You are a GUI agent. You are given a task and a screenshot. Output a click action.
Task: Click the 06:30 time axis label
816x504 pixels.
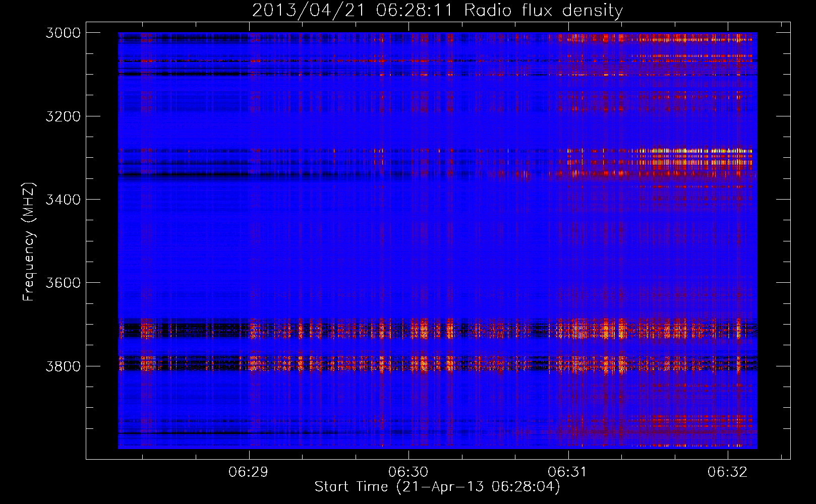point(408,472)
